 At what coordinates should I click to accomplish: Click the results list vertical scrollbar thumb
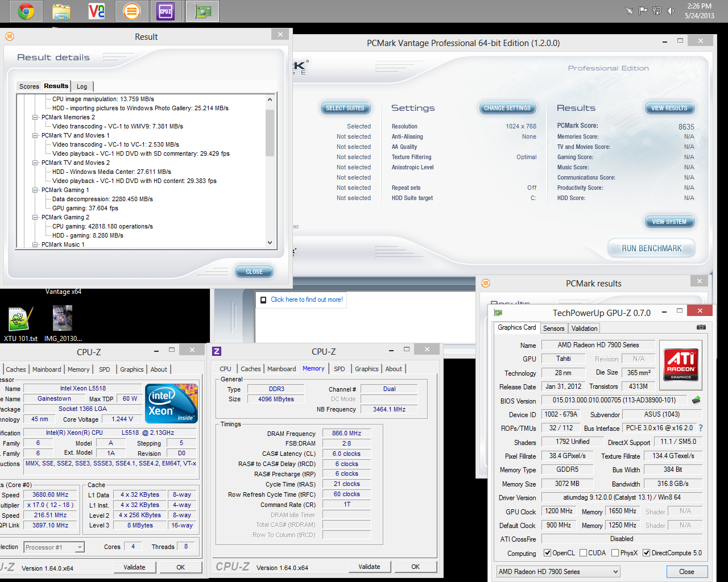(x=270, y=132)
